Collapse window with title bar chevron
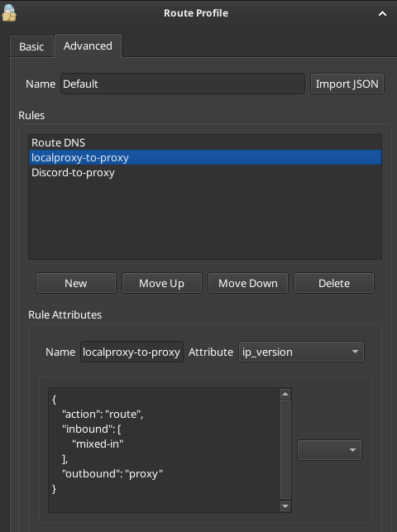This screenshot has height=532, width=397. pos(382,13)
